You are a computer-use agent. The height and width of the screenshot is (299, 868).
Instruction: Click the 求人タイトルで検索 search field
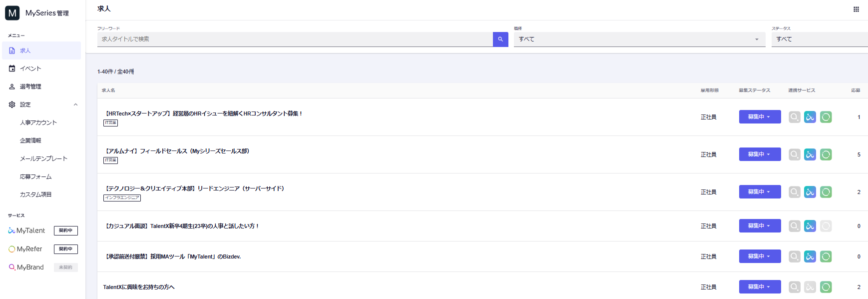point(295,39)
